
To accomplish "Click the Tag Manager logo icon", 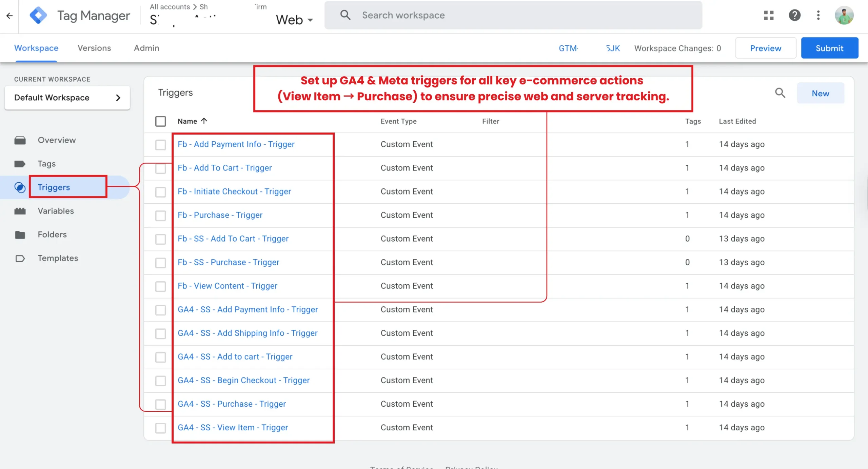I will point(38,16).
